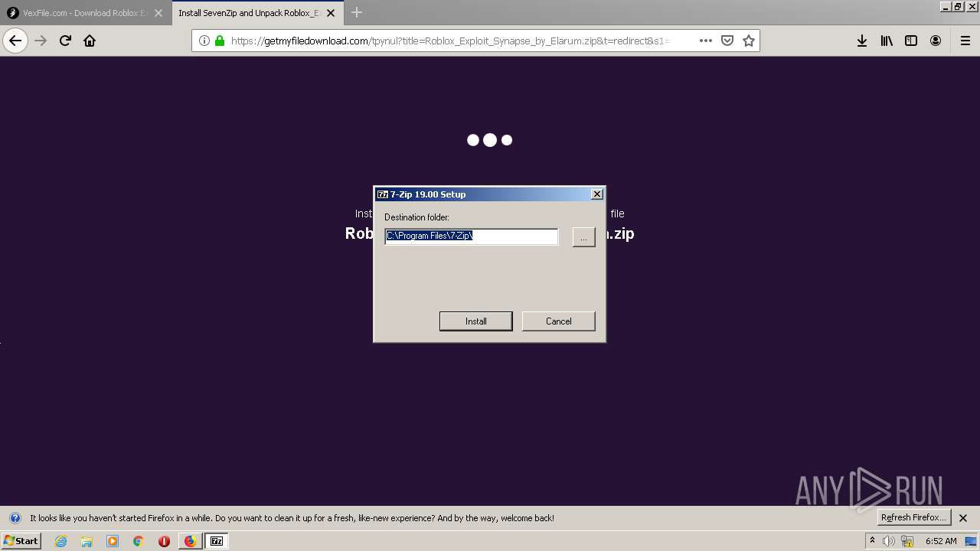Click the network tray icon

[x=908, y=541]
